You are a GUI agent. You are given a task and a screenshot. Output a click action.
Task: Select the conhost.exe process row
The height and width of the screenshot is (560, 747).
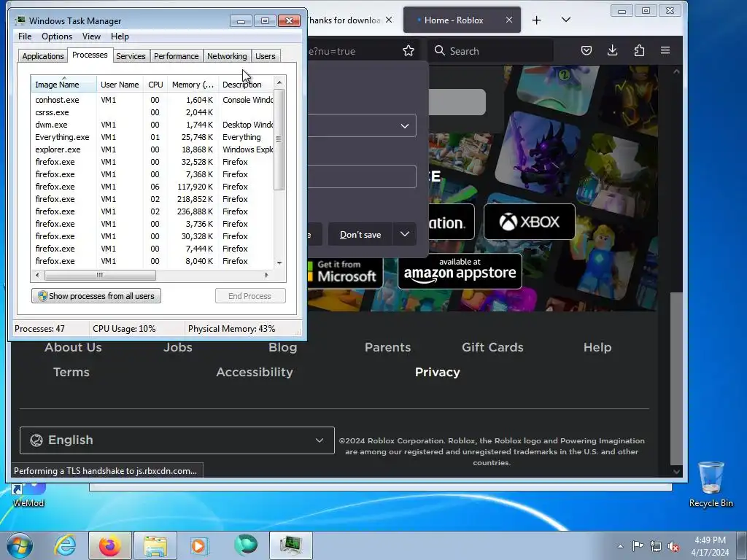pos(152,100)
